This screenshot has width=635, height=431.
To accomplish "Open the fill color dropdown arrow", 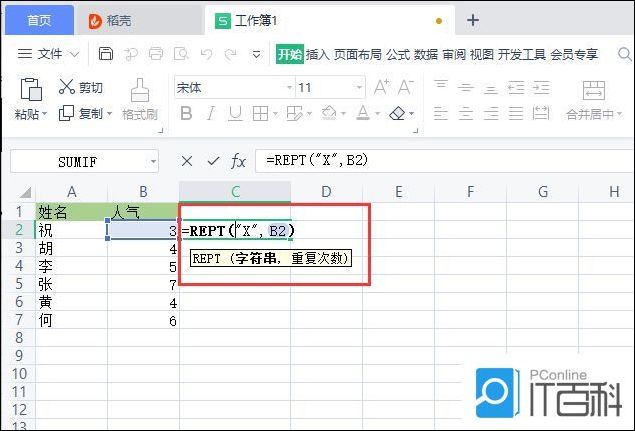I will point(343,113).
